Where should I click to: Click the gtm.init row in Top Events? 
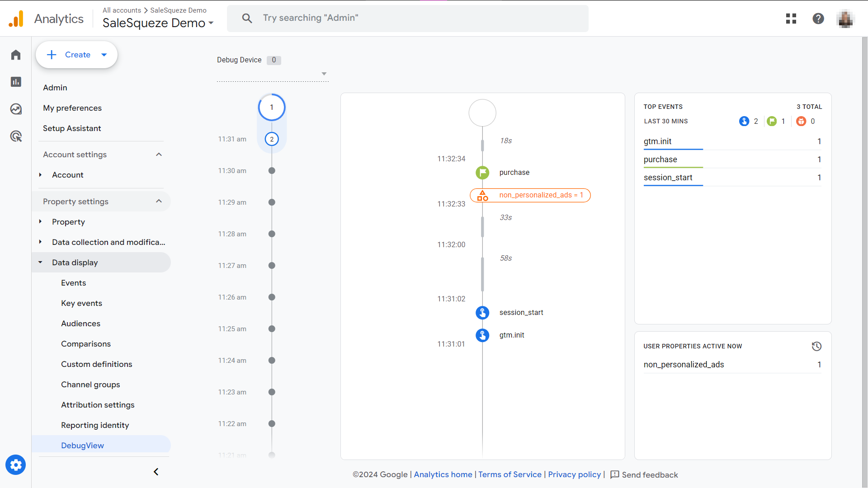tap(732, 141)
